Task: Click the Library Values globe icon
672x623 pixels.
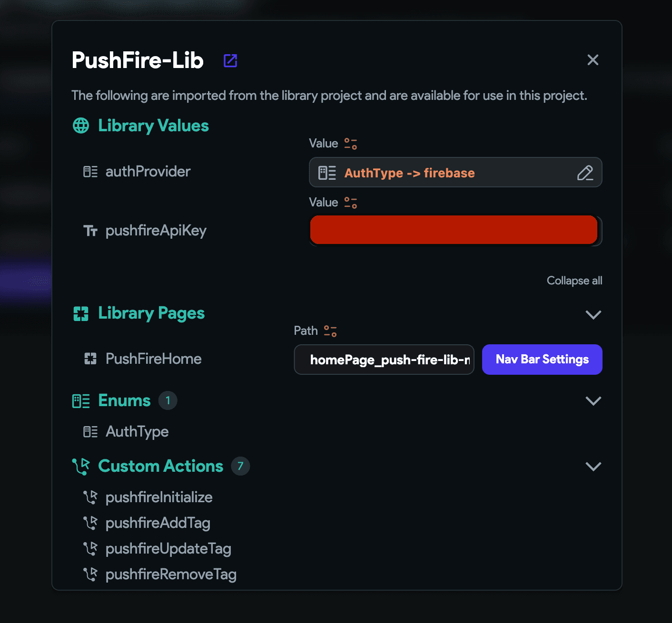Action: click(x=81, y=126)
